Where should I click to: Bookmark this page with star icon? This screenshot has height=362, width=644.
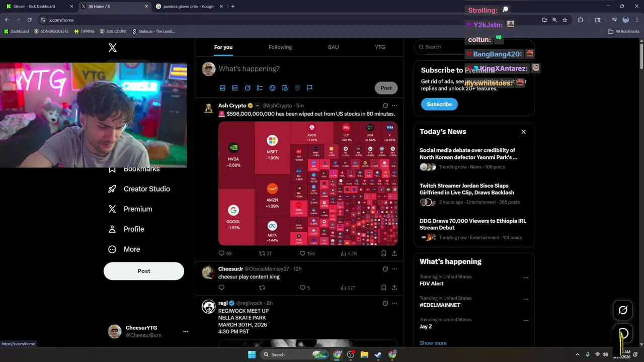(565, 20)
